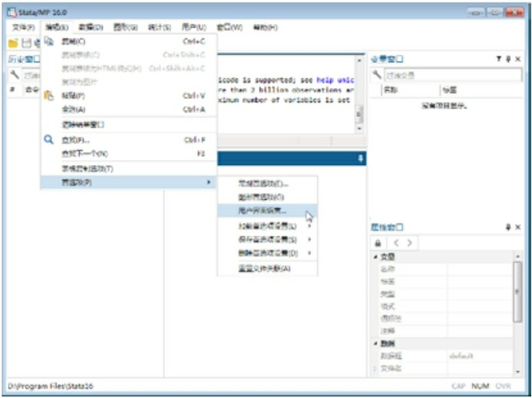Pin the variables window with pushpin icon
Image resolution: width=532 pixels, height=398 pixels.
coord(508,58)
